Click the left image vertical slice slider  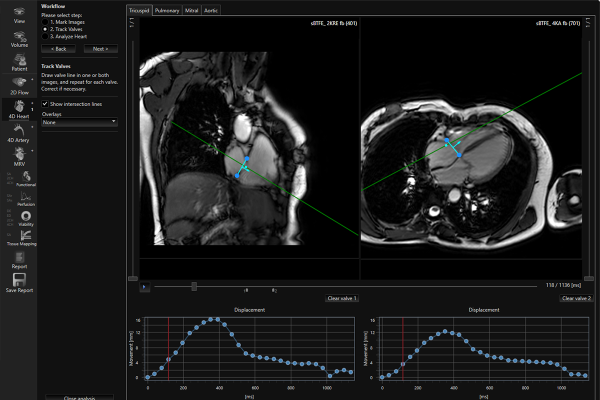pos(133,278)
